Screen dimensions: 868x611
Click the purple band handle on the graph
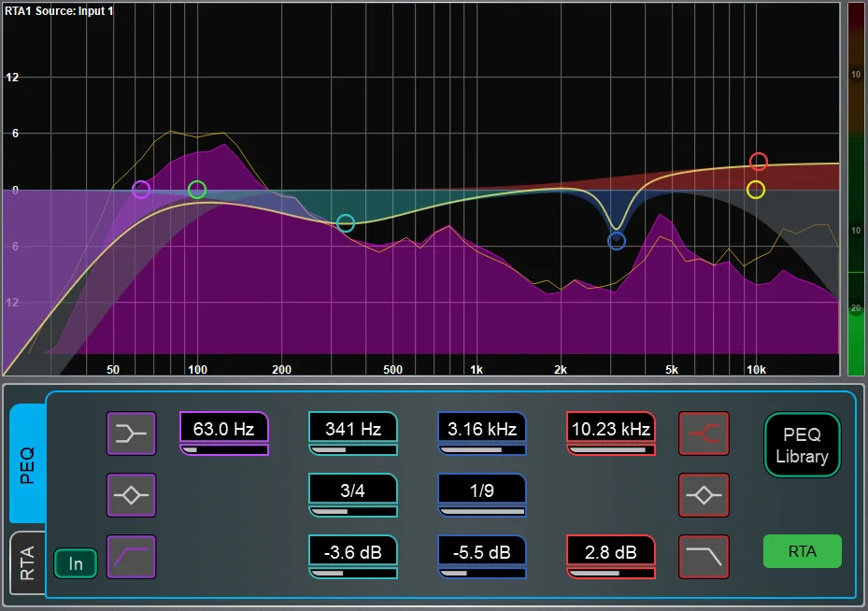(141, 190)
